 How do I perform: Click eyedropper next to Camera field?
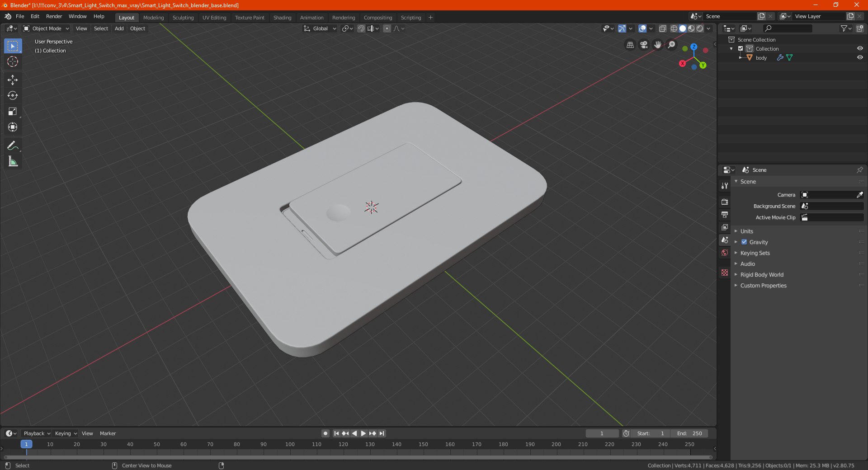[x=859, y=195]
